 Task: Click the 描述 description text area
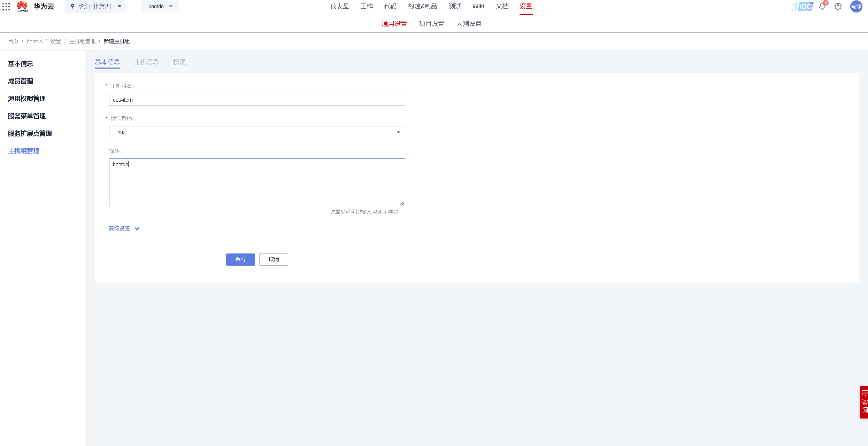click(x=257, y=182)
